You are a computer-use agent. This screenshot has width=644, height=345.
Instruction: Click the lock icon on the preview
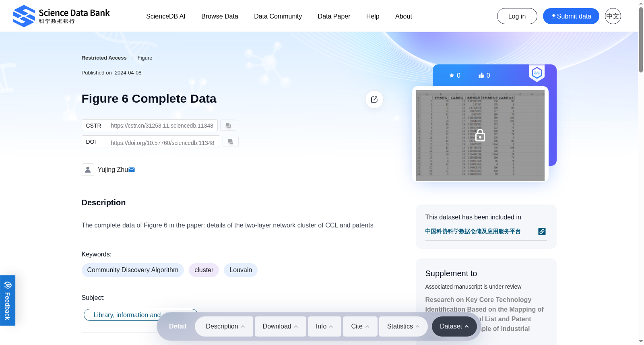pos(480,135)
